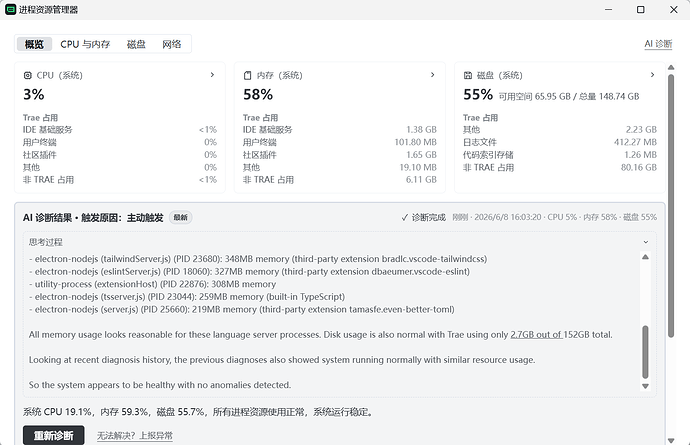Screen dimensions: 690x445
Task: Click the 2.23 GB disk value
Action: [641, 130]
